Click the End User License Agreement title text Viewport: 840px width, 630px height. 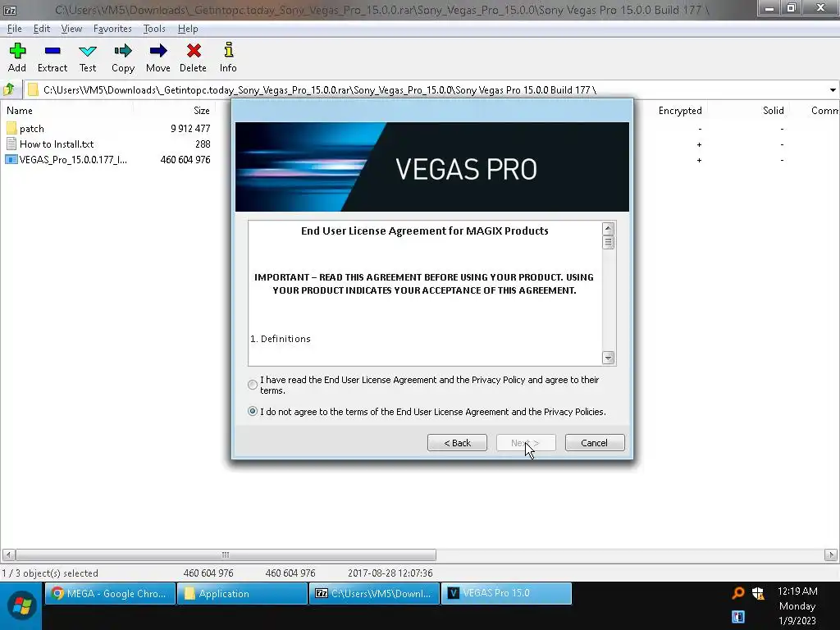click(424, 231)
